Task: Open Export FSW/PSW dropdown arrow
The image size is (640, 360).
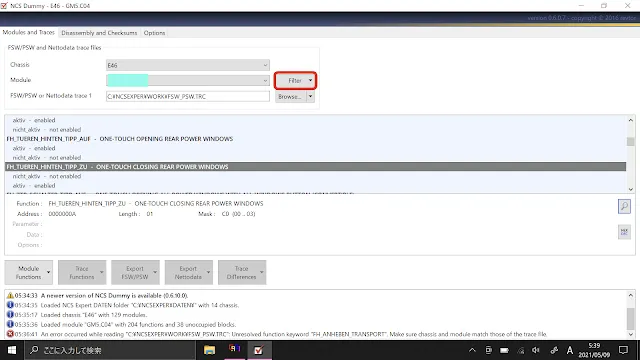Action: [155, 272]
